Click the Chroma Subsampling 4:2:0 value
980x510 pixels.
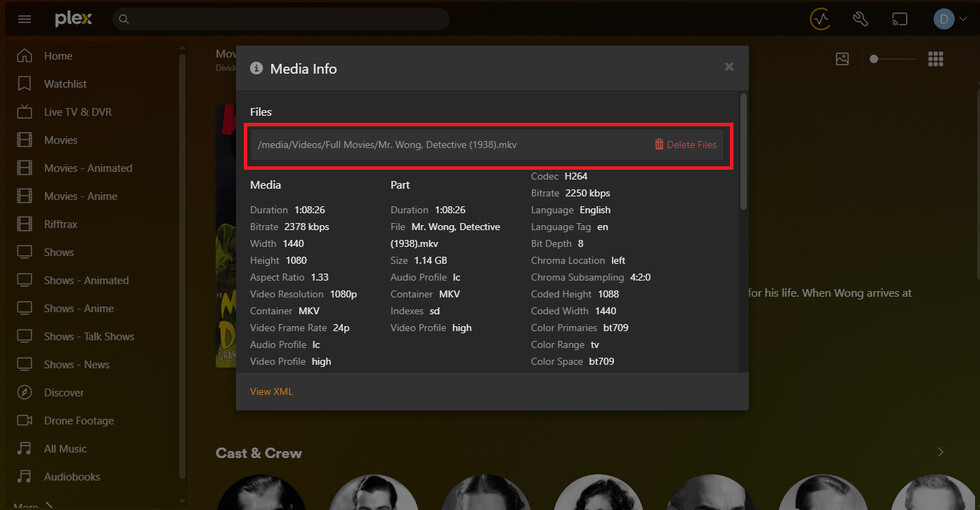tap(640, 278)
